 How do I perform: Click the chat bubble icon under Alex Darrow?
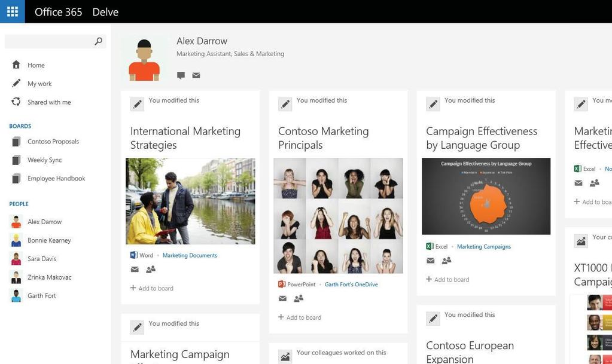181,75
